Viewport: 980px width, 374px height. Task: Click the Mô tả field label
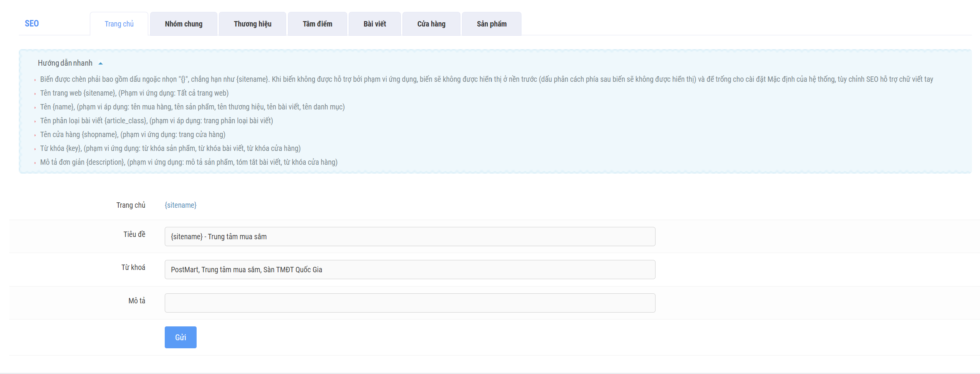pyautogui.click(x=136, y=301)
